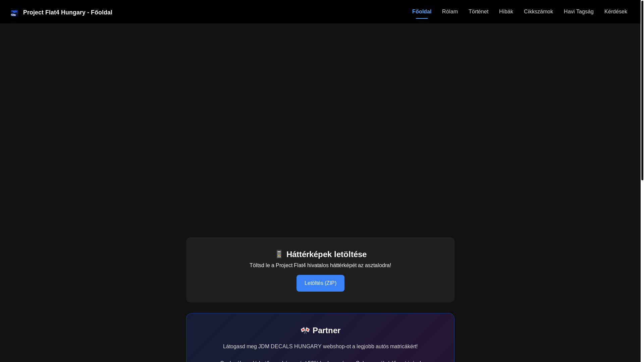Click the phone icon beside Háttérképek letöltése
The image size is (644, 362).
pyautogui.click(x=279, y=254)
